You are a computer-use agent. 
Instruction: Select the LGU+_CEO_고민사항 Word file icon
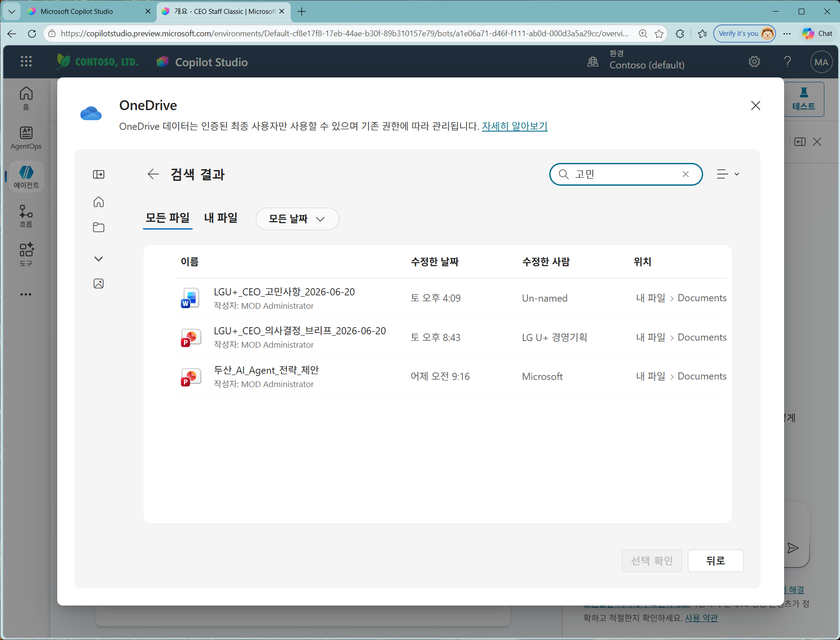(x=191, y=298)
